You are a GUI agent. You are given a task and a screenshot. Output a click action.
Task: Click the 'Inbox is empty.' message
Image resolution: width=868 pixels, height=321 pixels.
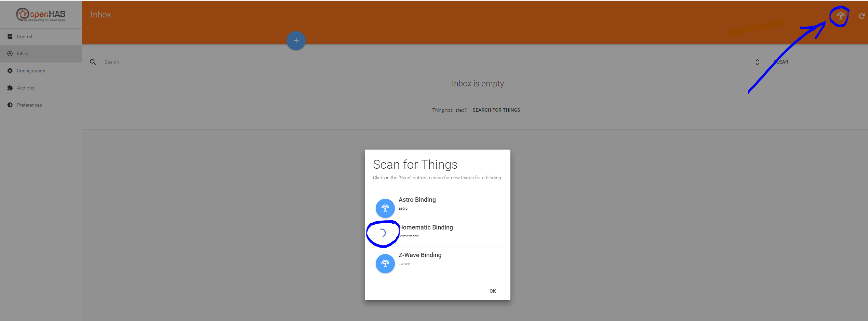(478, 84)
